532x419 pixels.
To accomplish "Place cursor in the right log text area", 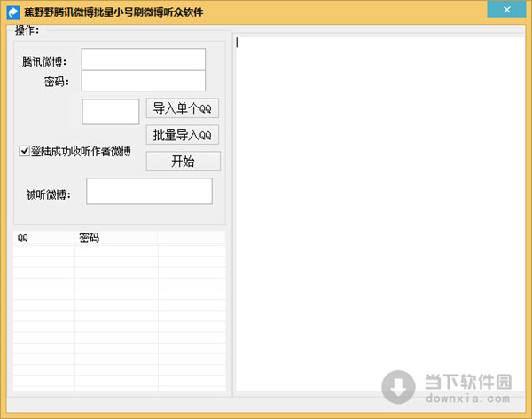I will [x=380, y=214].
